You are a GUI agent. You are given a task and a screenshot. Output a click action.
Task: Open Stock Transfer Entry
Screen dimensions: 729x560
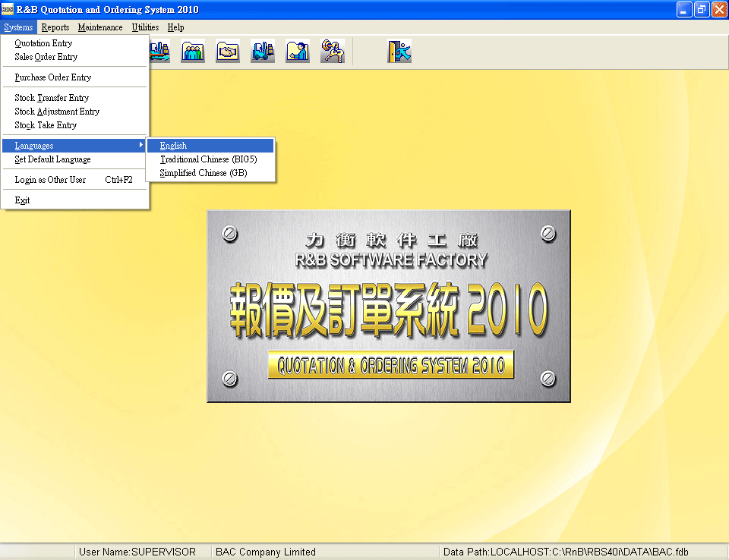click(x=74, y=98)
